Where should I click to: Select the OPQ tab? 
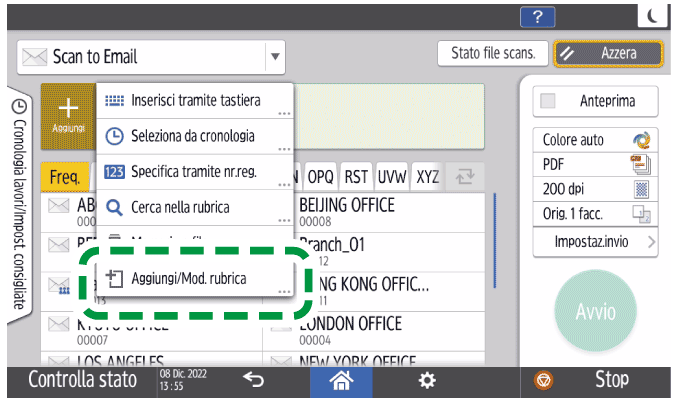[x=321, y=177]
